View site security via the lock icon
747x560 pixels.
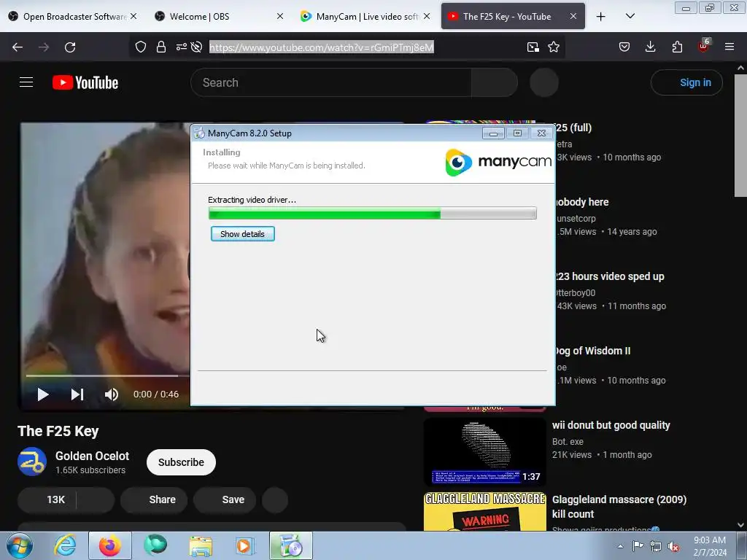pyautogui.click(x=161, y=47)
